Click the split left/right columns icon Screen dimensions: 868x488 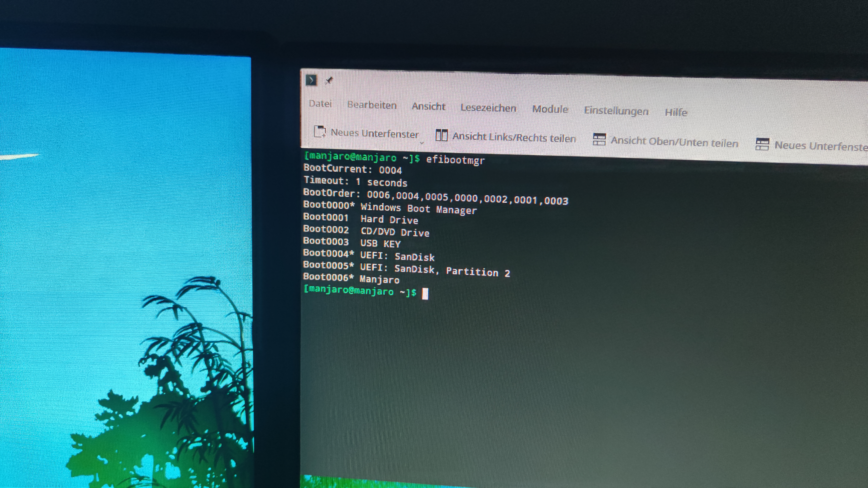click(x=441, y=135)
